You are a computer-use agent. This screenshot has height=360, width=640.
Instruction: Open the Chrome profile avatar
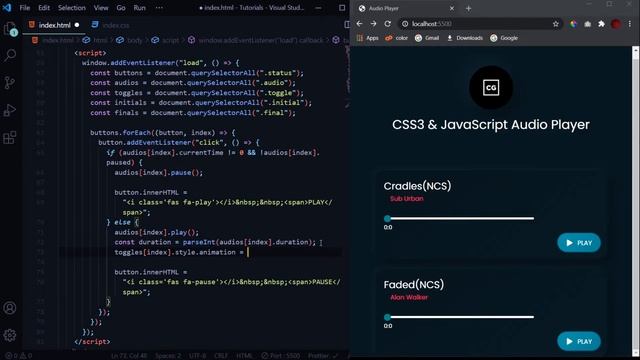(616, 24)
